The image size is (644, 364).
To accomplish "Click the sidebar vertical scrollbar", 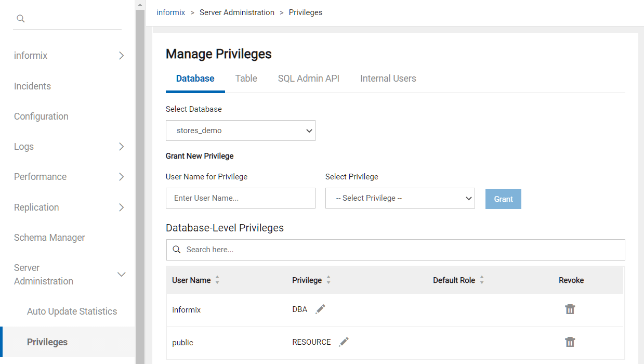I will 140,182.
